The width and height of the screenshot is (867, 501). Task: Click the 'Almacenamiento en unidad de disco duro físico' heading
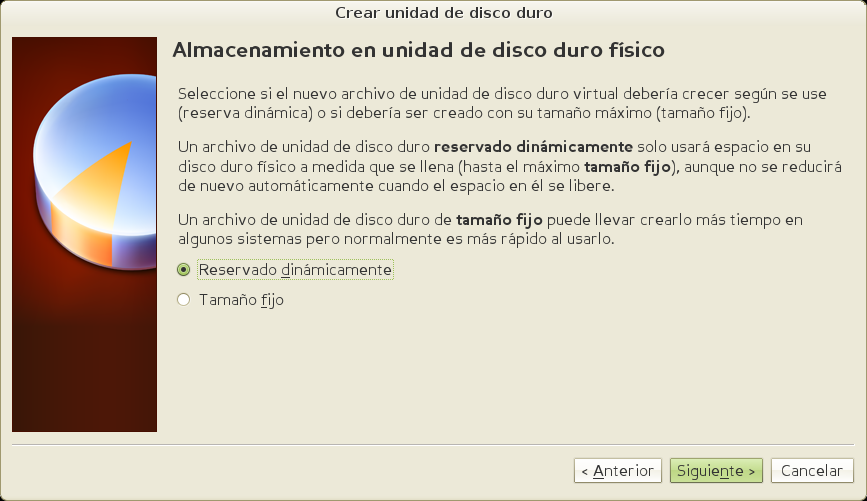tap(419, 50)
